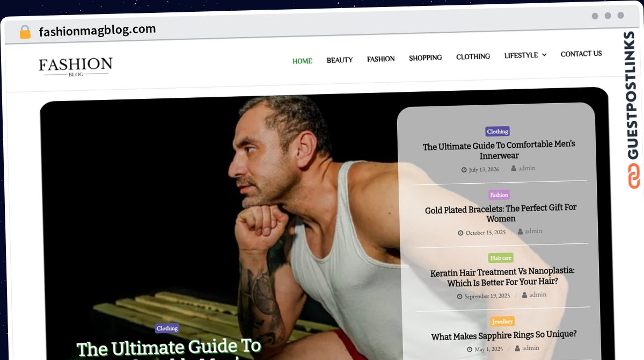Click the Fashion Blog logo
644x360 pixels.
coord(76,67)
